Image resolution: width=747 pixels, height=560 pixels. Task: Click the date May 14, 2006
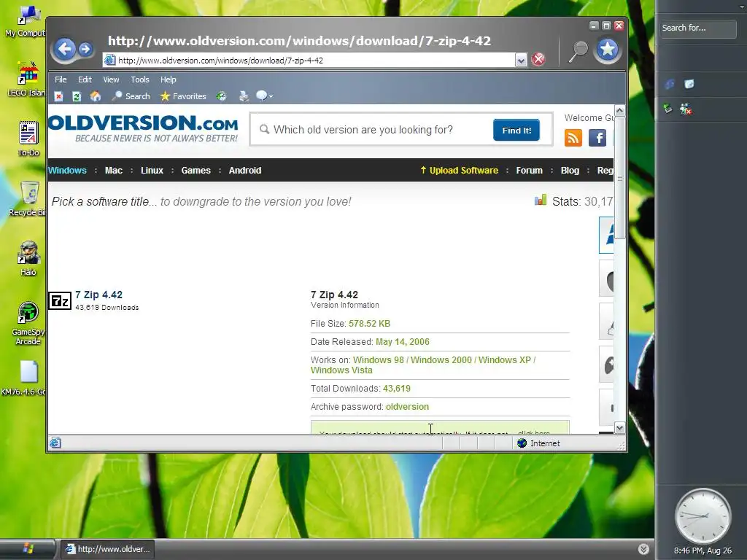(403, 342)
